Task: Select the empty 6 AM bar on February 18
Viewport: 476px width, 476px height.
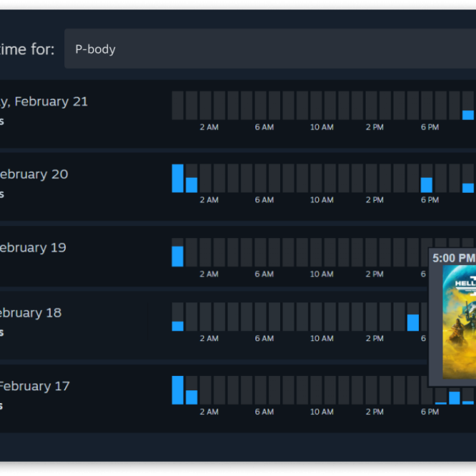Action: [x=260, y=317]
